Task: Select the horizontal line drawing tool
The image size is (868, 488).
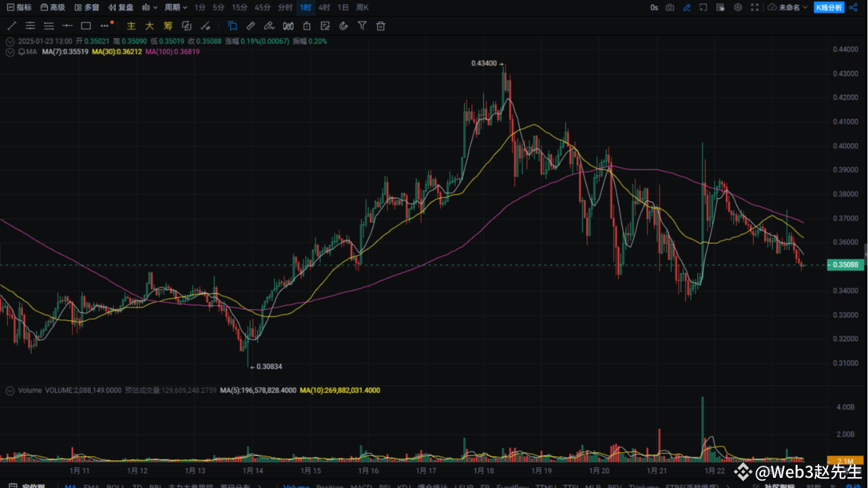Action: [x=68, y=26]
